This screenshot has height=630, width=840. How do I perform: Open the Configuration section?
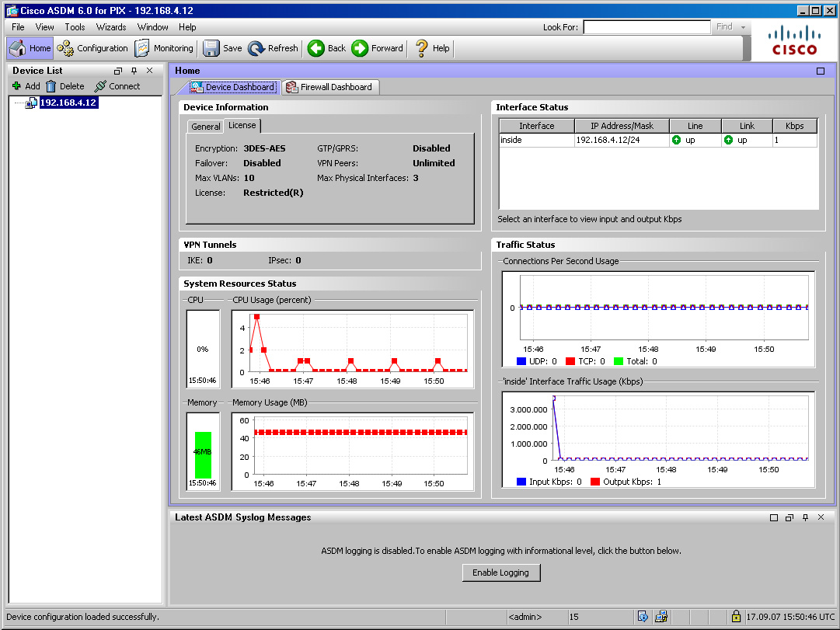click(x=92, y=48)
